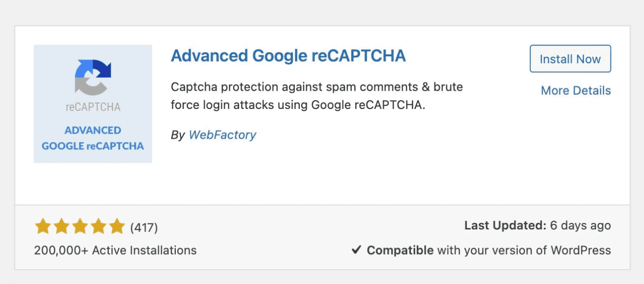
Task: Click the fifth rating star
Action: (x=117, y=227)
